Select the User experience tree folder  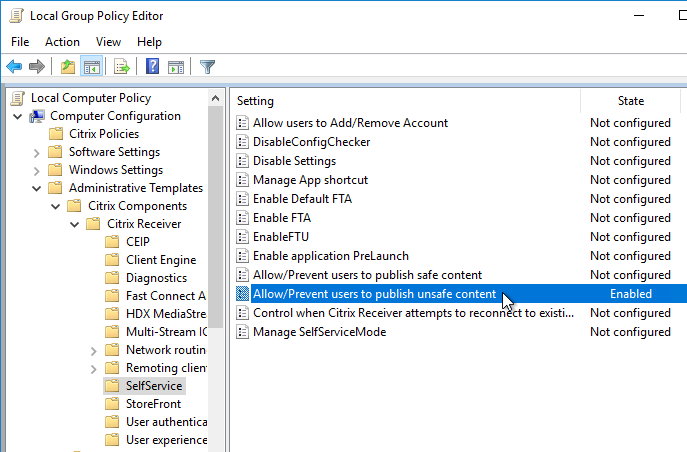[x=166, y=439]
